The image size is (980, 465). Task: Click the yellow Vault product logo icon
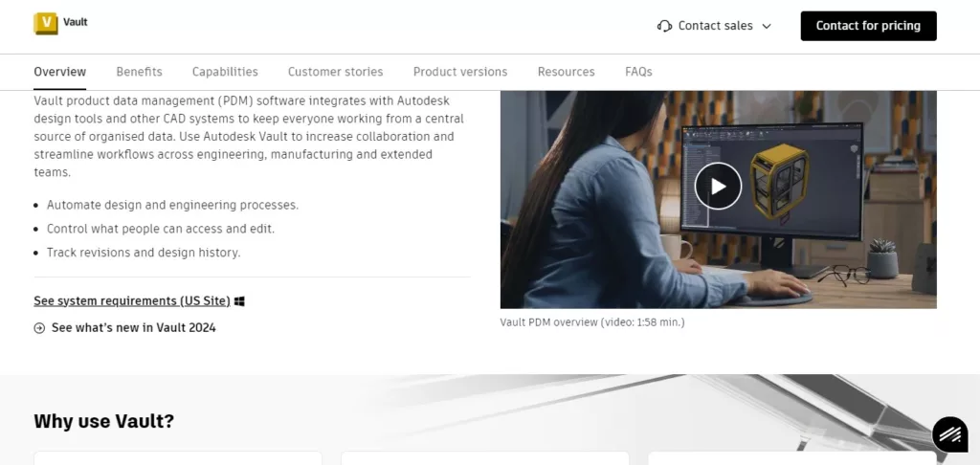(x=46, y=23)
